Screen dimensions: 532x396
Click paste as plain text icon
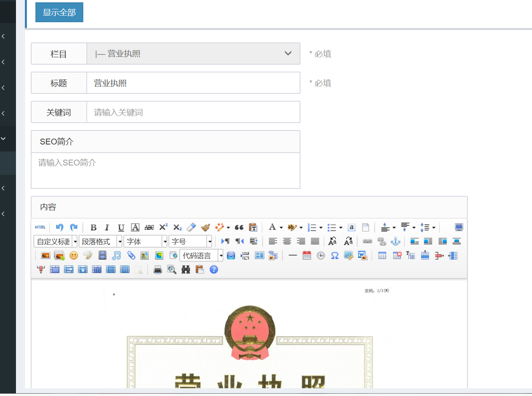[253, 227]
